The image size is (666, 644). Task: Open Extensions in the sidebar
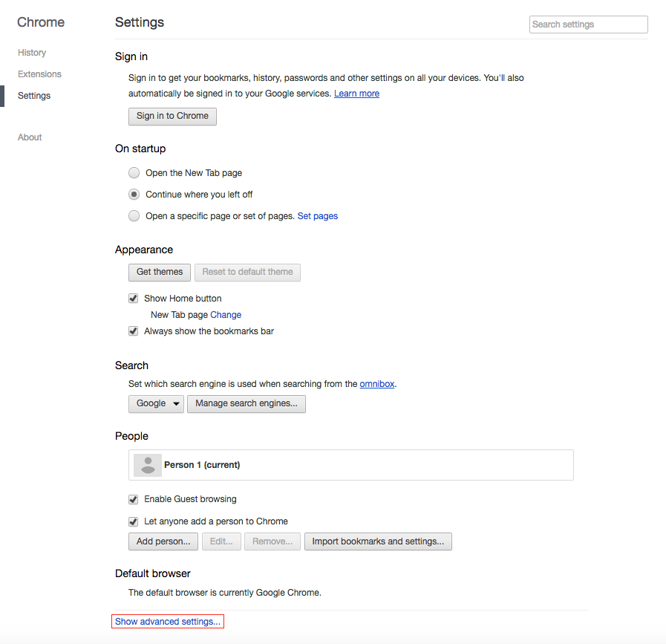pos(39,74)
